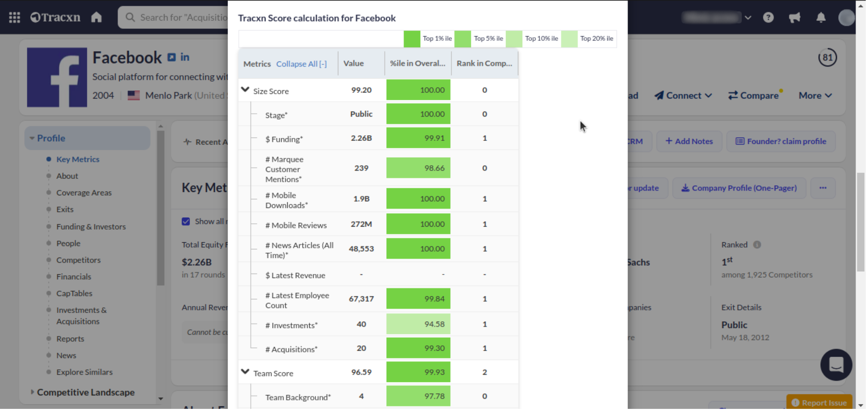Expand Competitive Landscape in sidebar
868x410 pixels.
86,392
